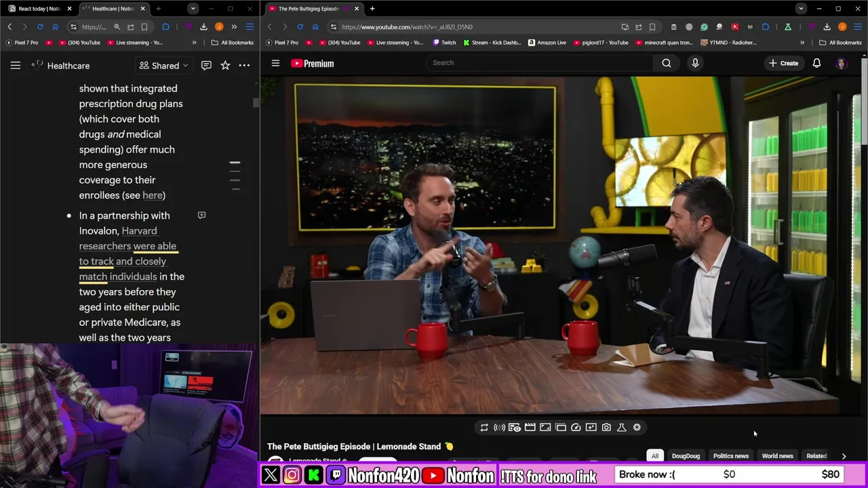The width and height of the screenshot is (868, 488).
Task: Expand overflow bookmarks in YouTube browser
Action: pos(802,43)
